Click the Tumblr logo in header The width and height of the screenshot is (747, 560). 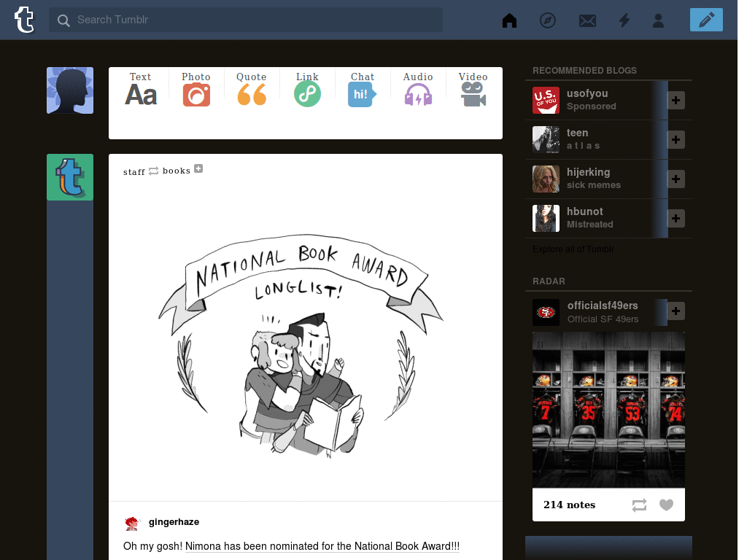24,20
